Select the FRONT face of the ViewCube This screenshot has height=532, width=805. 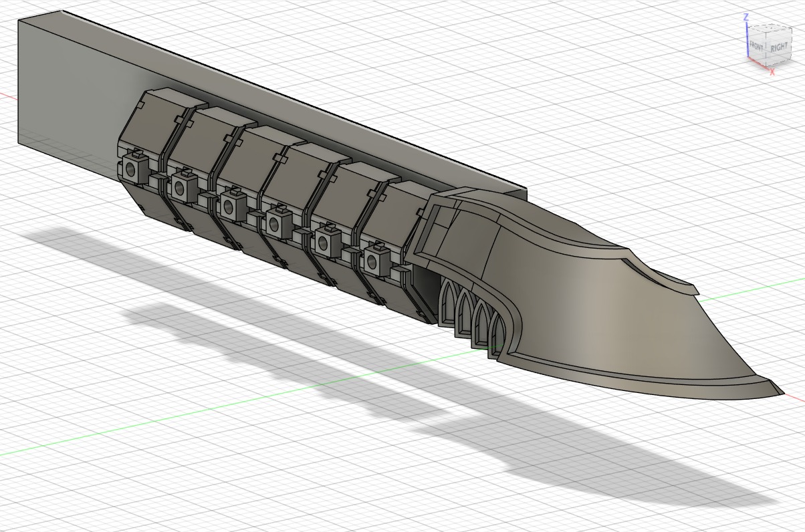(x=757, y=47)
